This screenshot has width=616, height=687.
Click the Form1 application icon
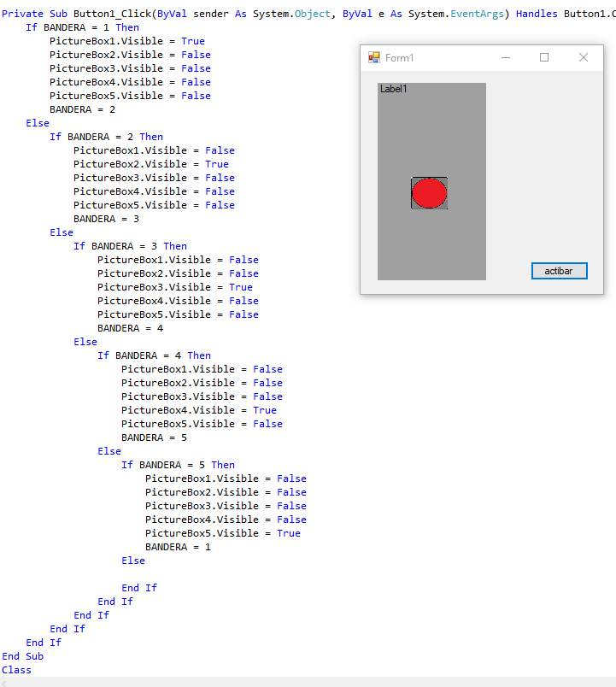click(373, 57)
